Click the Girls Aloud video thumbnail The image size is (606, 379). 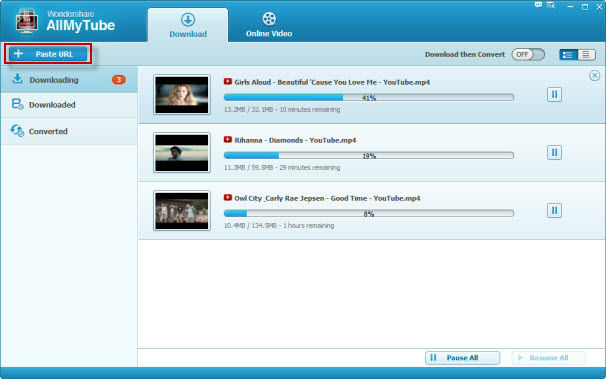pos(182,95)
